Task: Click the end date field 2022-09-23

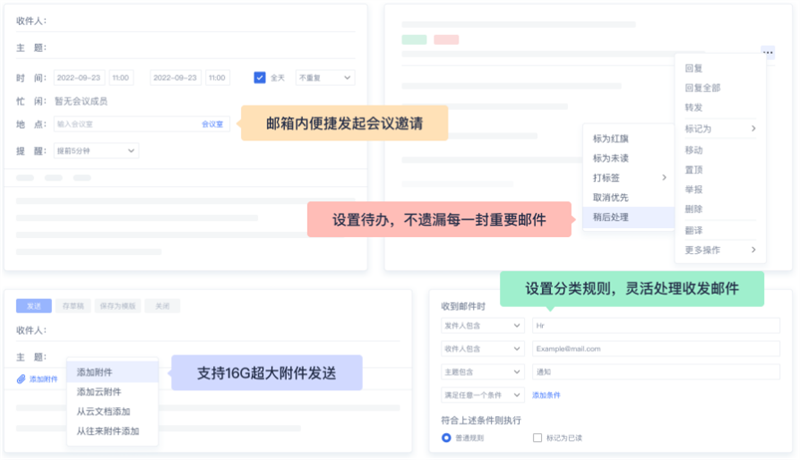Action: click(x=175, y=78)
